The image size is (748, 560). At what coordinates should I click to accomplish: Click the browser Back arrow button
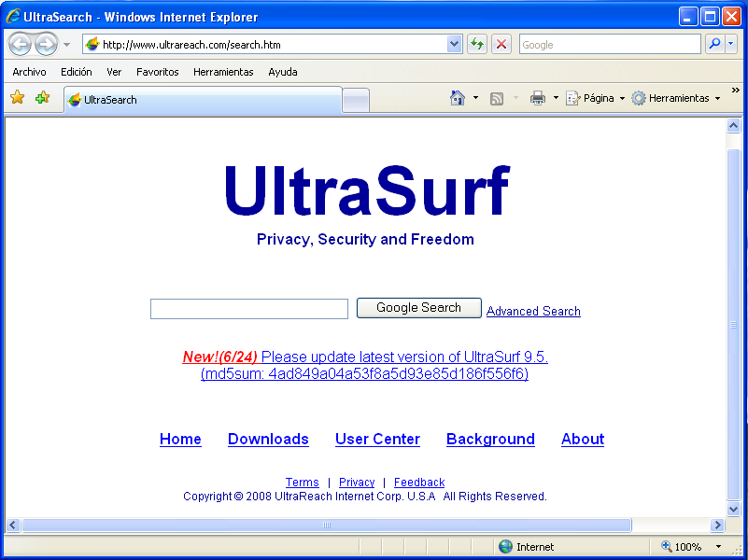click(x=20, y=44)
